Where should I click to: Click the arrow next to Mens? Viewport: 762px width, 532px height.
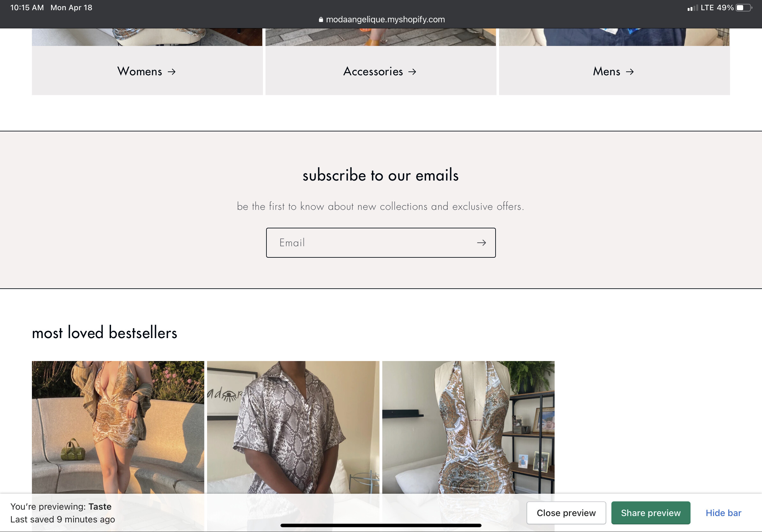[630, 72]
